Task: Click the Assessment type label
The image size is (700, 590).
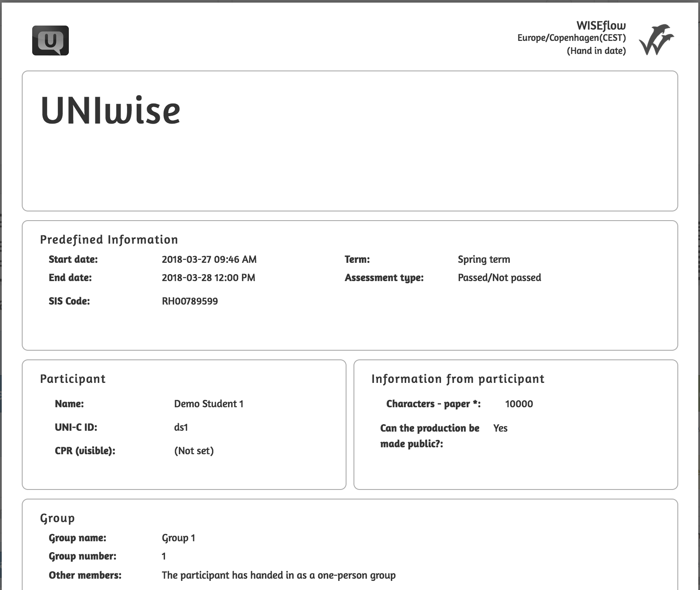Action: [x=384, y=278]
